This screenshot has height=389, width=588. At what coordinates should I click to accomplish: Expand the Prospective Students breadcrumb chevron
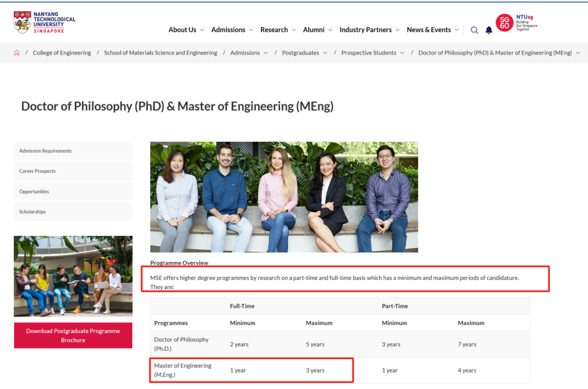point(402,53)
